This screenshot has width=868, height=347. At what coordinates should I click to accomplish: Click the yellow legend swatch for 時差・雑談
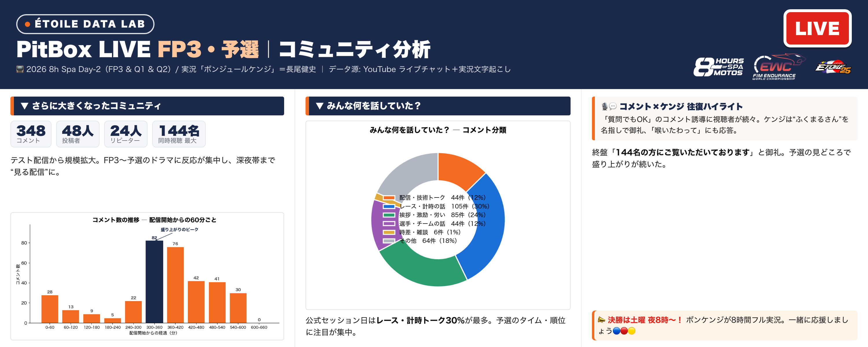(389, 232)
